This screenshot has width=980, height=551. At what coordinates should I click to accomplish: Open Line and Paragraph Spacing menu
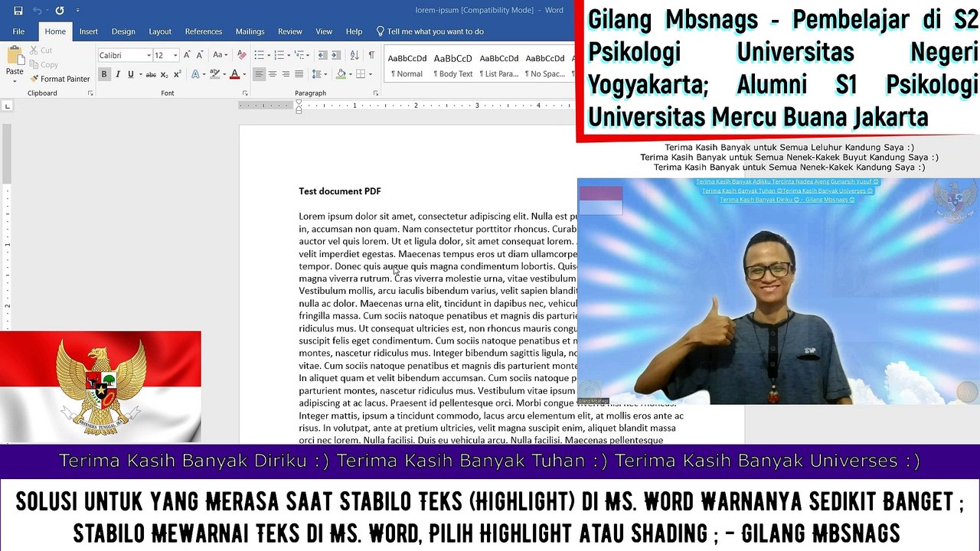[x=319, y=74]
